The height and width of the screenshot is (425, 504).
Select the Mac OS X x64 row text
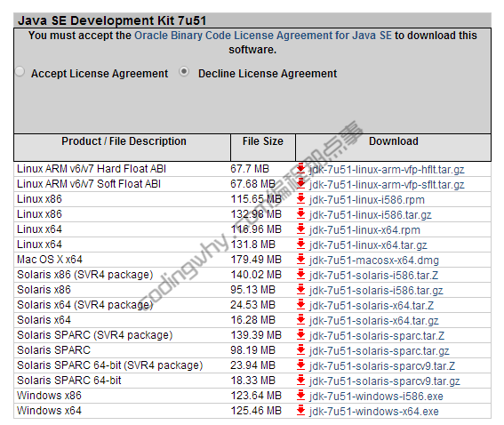click(50, 260)
